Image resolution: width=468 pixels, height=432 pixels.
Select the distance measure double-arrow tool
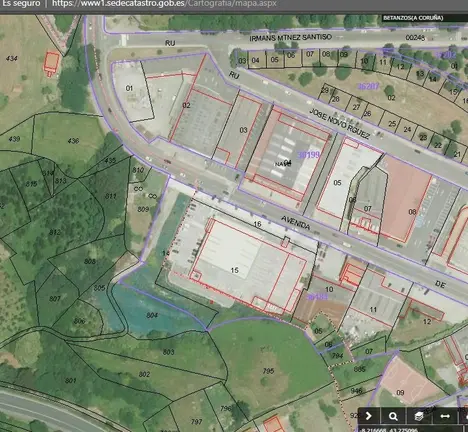click(445, 416)
